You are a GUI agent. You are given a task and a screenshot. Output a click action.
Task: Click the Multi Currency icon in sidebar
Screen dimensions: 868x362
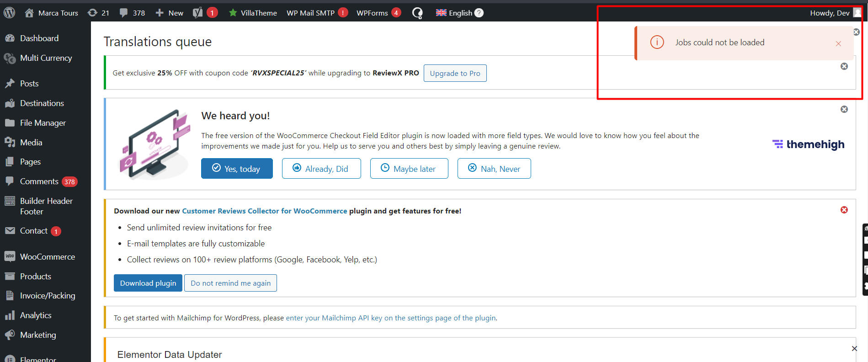[x=10, y=58]
